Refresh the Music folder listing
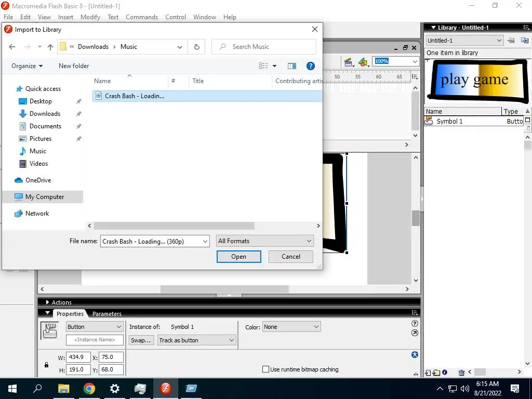Screen dimensions: 532x399 tap(197, 47)
